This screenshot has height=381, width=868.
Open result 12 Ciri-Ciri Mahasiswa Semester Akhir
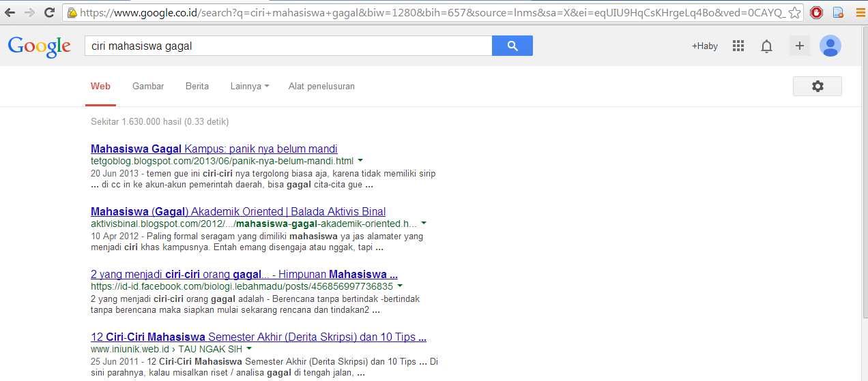[259, 337]
